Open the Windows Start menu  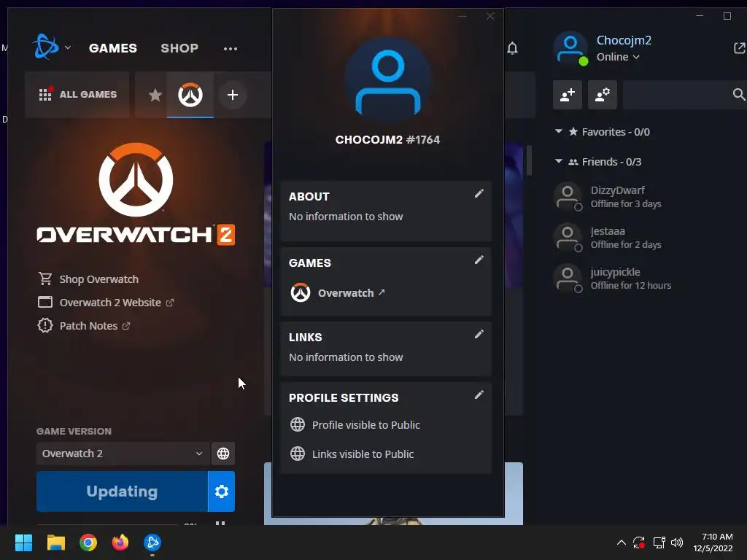(23, 542)
